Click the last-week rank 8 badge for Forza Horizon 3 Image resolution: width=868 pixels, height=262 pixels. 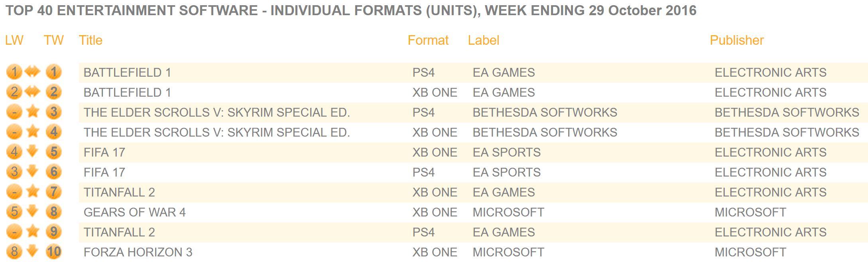(x=14, y=252)
